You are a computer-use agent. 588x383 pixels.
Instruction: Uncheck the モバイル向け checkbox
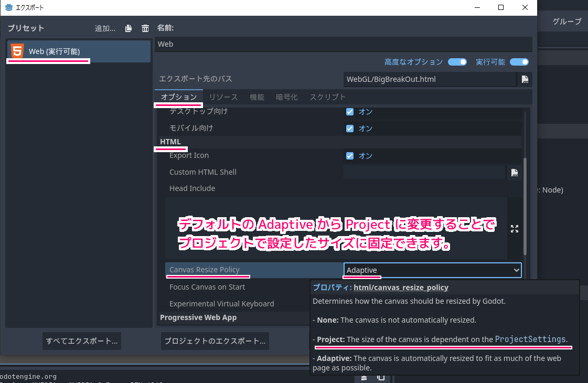(350, 129)
